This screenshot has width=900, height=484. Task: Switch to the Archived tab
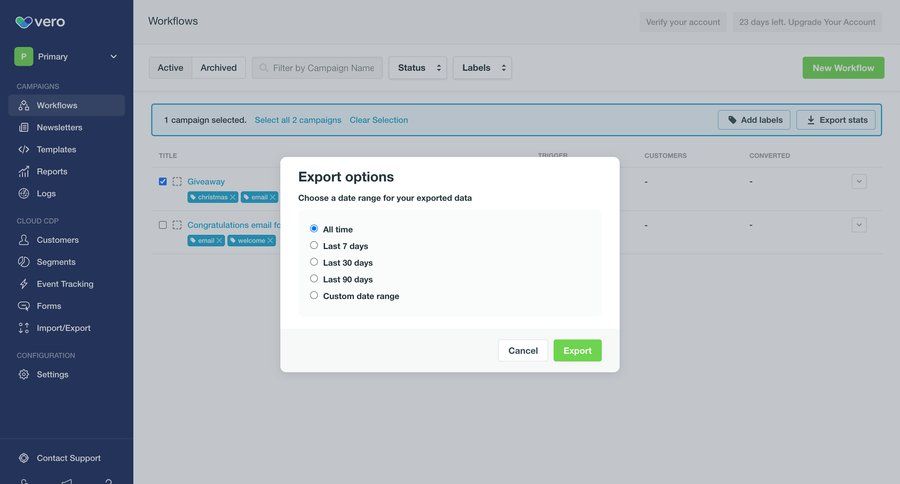pyautogui.click(x=219, y=68)
